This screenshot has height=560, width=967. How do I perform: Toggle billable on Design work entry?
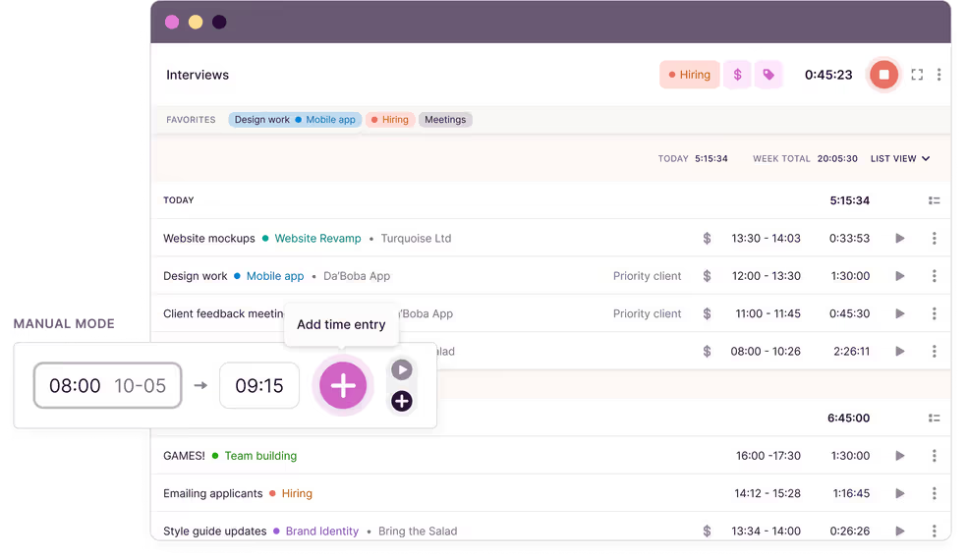coord(707,276)
